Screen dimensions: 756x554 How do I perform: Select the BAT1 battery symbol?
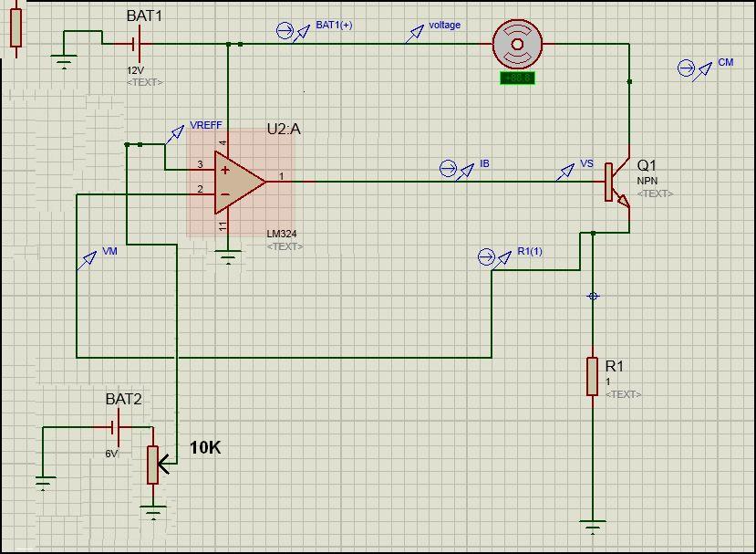(x=136, y=44)
